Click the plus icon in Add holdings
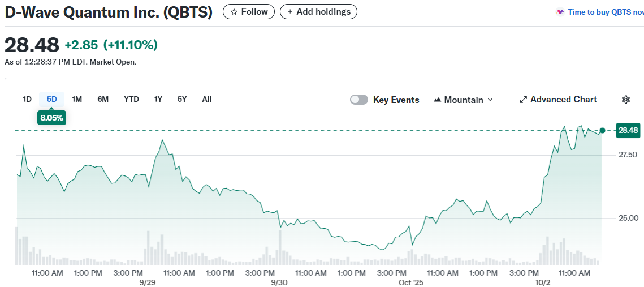The image size is (644, 287). 290,12
